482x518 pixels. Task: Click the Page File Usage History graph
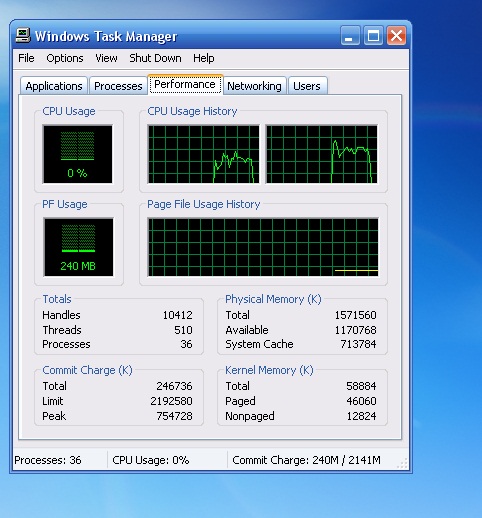coord(263,247)
